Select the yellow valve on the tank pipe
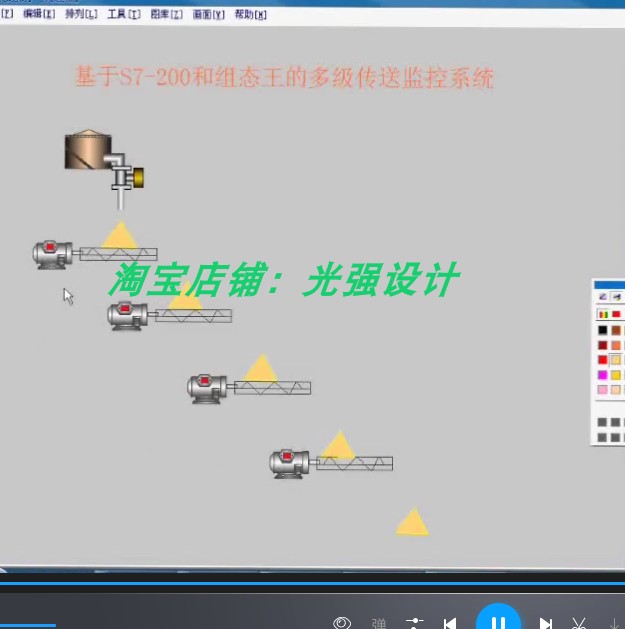 pos(138,178)
